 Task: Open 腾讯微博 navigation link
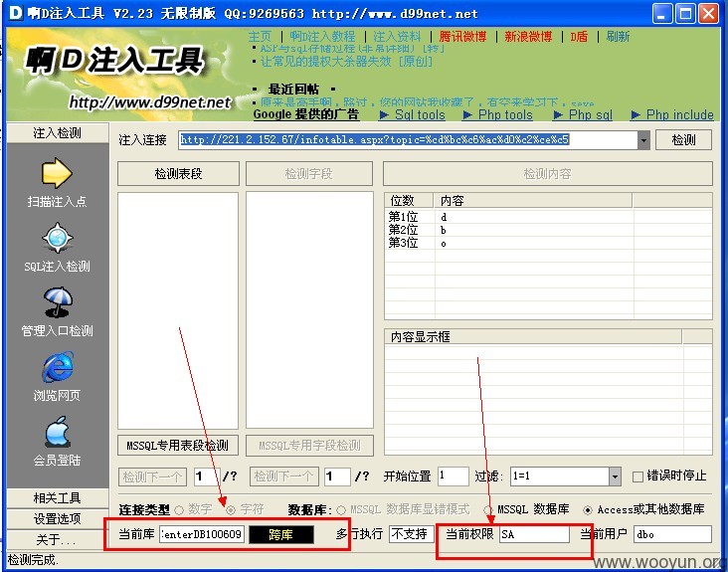[x=462, y=36]
